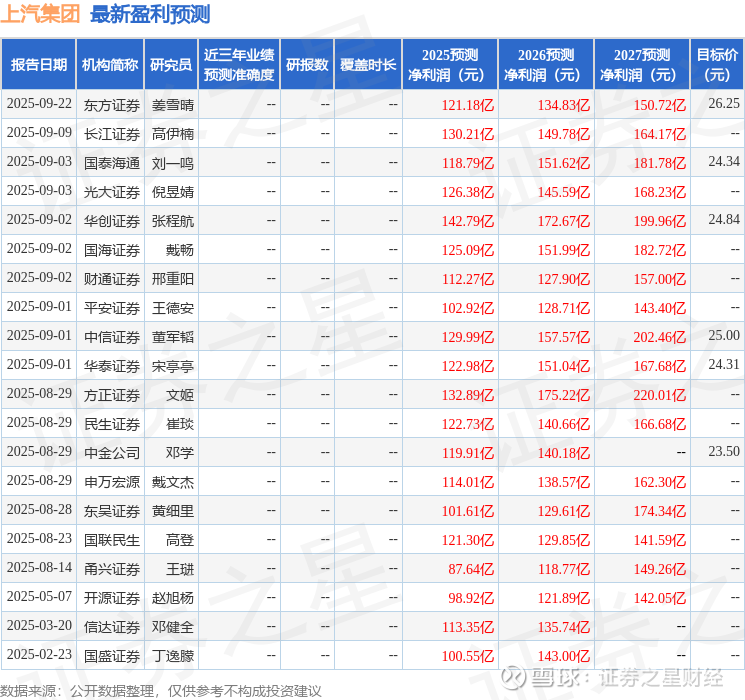This screenshot has width=745, height=700.
Task: Select 甬兴证券 institution cell
Action: click(x=112, y=569)
